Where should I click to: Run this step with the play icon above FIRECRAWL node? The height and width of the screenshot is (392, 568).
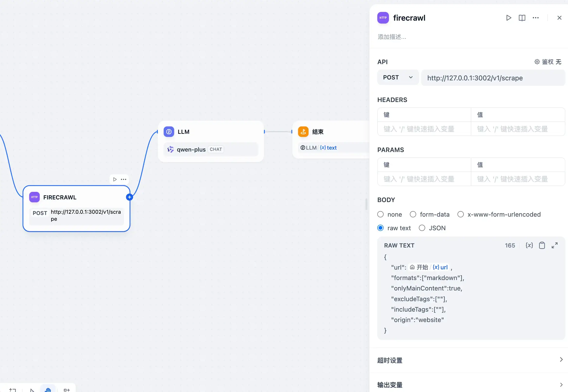(115, 179)
